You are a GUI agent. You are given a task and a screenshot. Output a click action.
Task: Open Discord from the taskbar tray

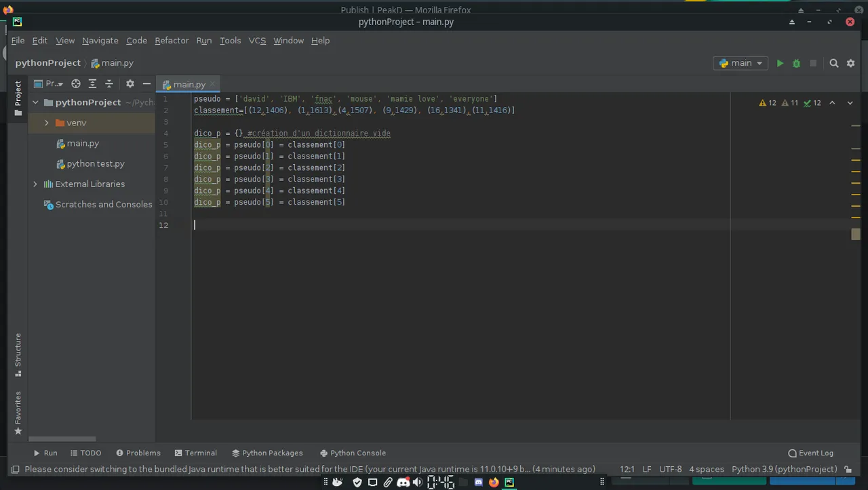(403, 483)
